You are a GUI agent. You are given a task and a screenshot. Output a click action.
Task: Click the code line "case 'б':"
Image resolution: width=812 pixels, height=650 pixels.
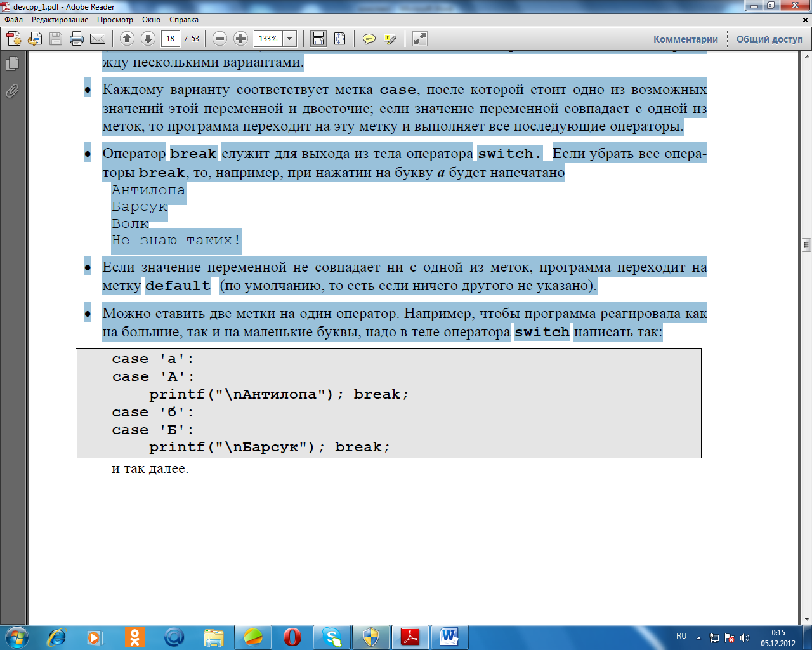pyautogui.click(x=154, y=412)
